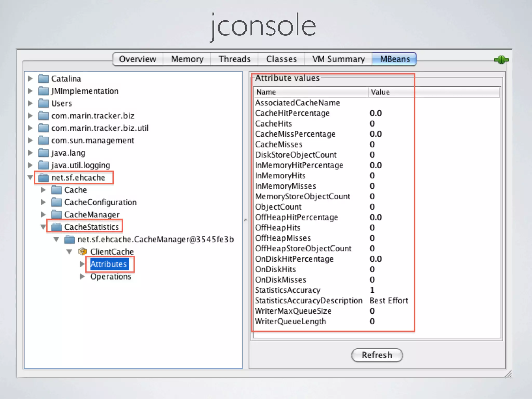Expand the com.sun.management node
Screen dimensions: 532x399
pyautogui.click(x=30, y=140)
